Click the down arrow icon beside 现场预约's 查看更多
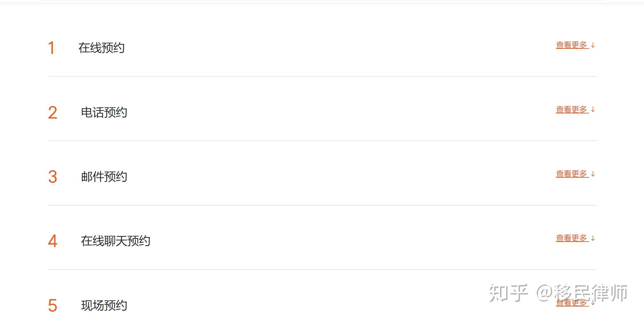Viewport: 644px width, 320px height. (x=593, y=303)
